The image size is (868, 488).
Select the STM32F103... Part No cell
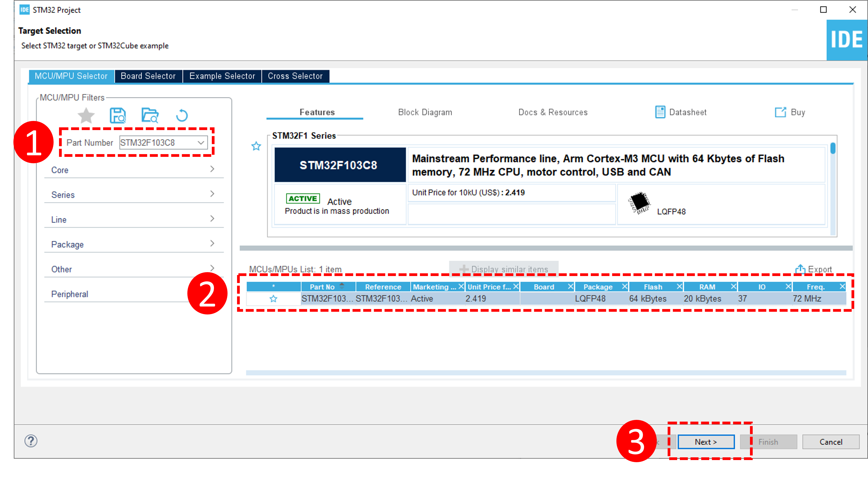(328, 299)
